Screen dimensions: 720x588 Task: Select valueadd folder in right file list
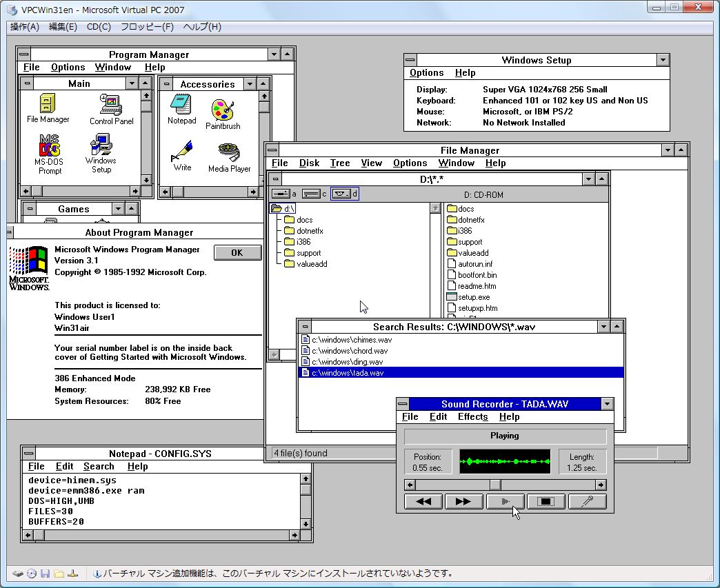pos(468,253)
